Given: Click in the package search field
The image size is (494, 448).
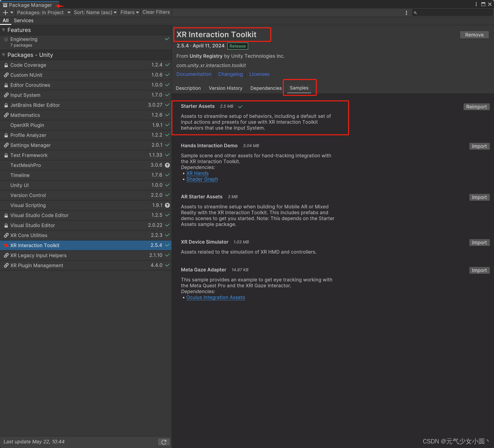Looking at the screenshot, I should point(452,13).
